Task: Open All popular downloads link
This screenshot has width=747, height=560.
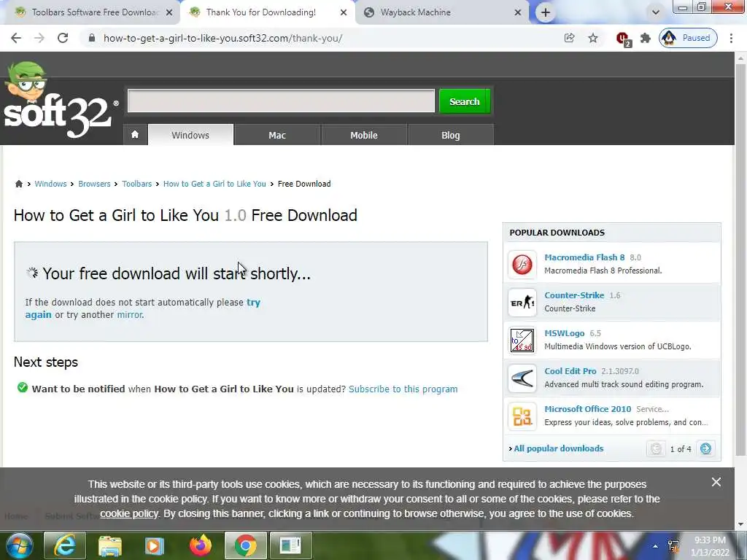Action: pos(558,448)
